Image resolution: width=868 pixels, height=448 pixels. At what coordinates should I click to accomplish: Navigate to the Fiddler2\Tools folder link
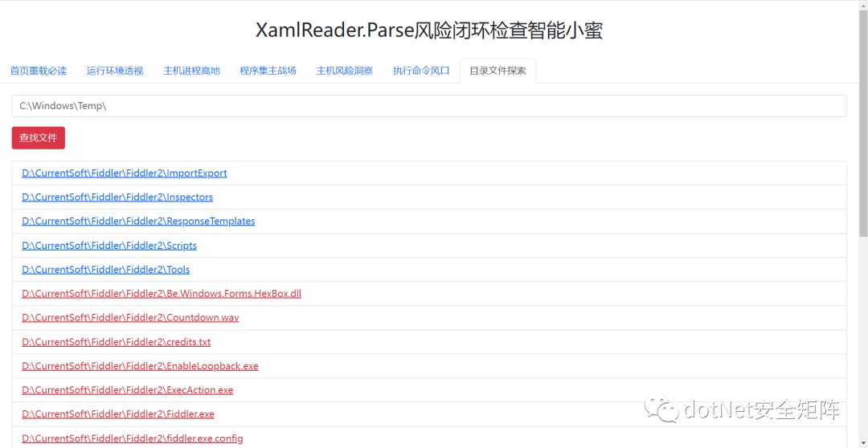click(x=106, y=269)
